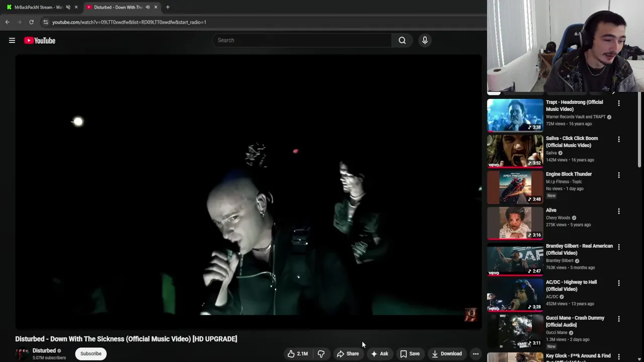644x362 pixels.
Task: Open AC/DC Highway to Hell thumbnail
Action: 515,295
